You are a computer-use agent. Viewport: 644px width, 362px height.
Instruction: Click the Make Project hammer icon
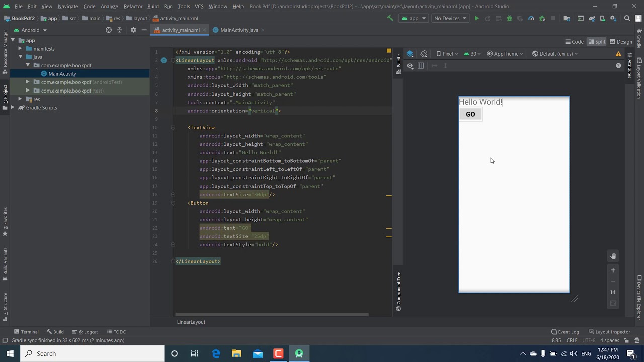point(390,18)
